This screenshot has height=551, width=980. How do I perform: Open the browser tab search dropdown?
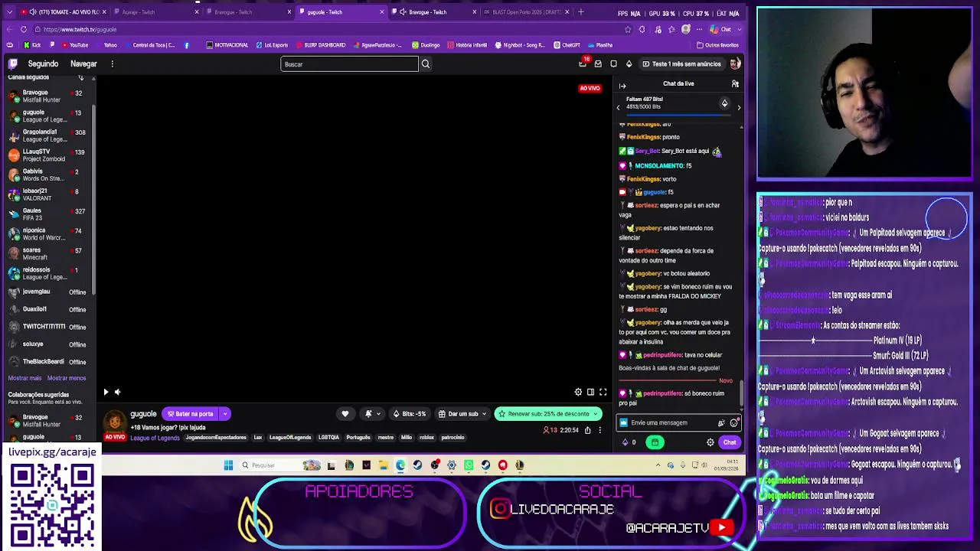click(x=11, y=11)
